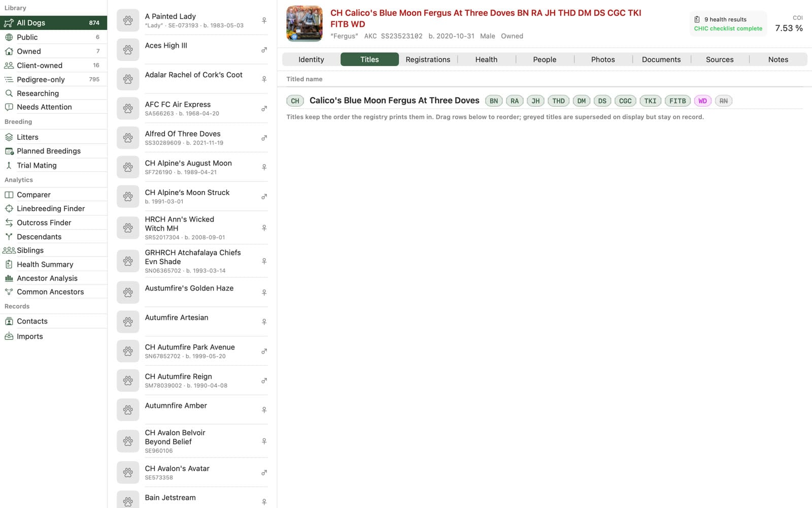Click the Imports tray icon

tap(9, 336)
